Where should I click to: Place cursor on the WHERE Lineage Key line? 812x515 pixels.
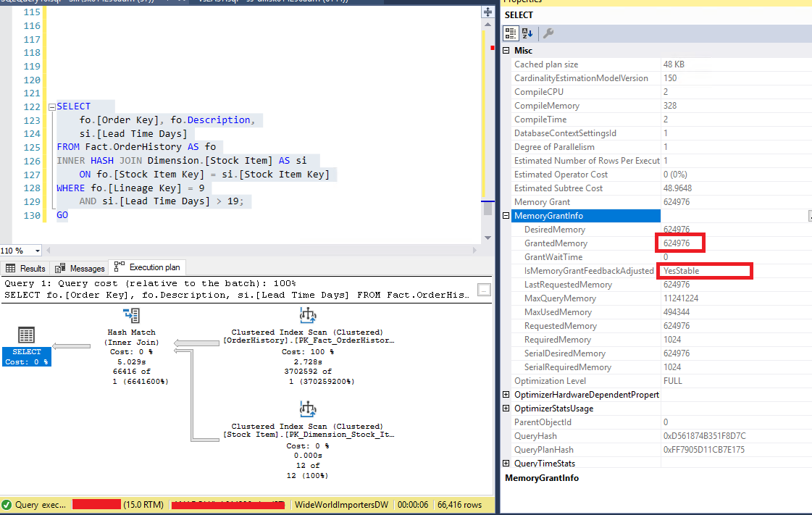click(130, 188)
